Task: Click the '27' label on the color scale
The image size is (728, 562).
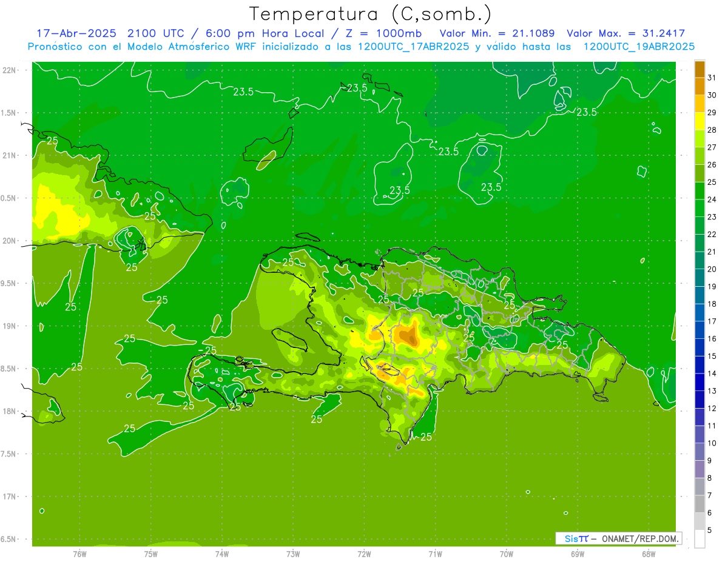Action: 712,147
